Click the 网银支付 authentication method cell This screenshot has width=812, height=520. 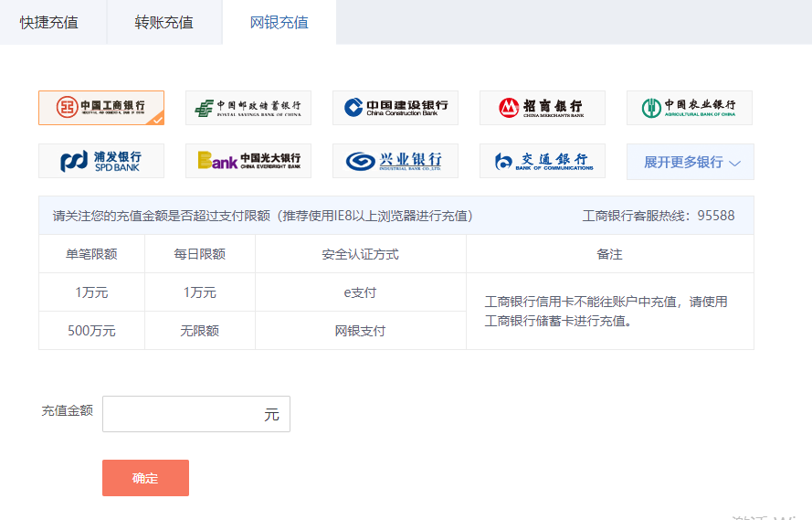point(360,331)
